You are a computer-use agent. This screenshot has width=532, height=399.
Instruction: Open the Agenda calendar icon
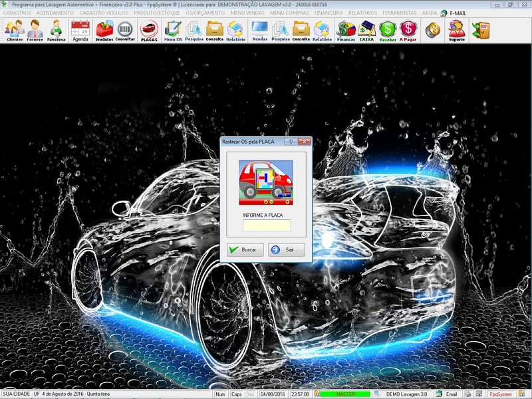pyautogui.click(x=80, y=31)
